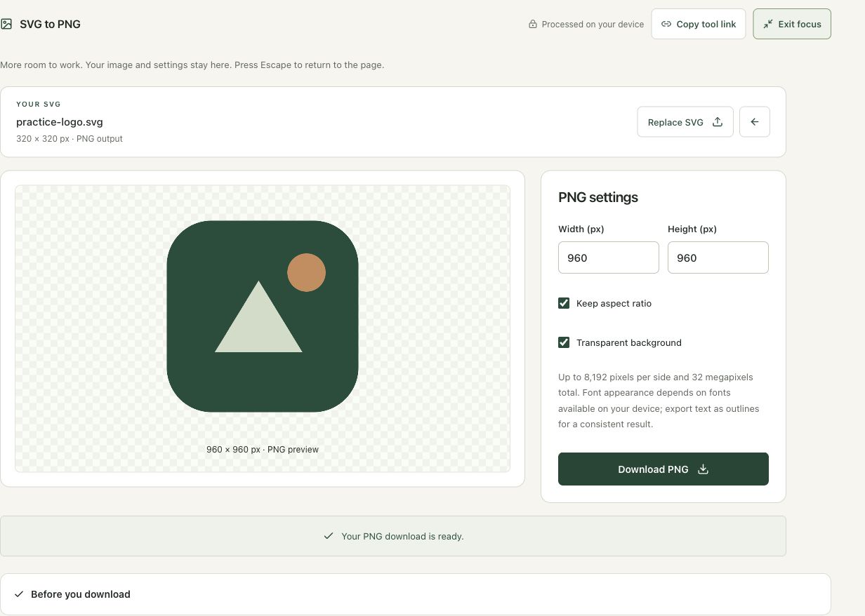
Task: Click the upload icon in Replace SVG
Action: pyautogui.click(x=718, y=122)
